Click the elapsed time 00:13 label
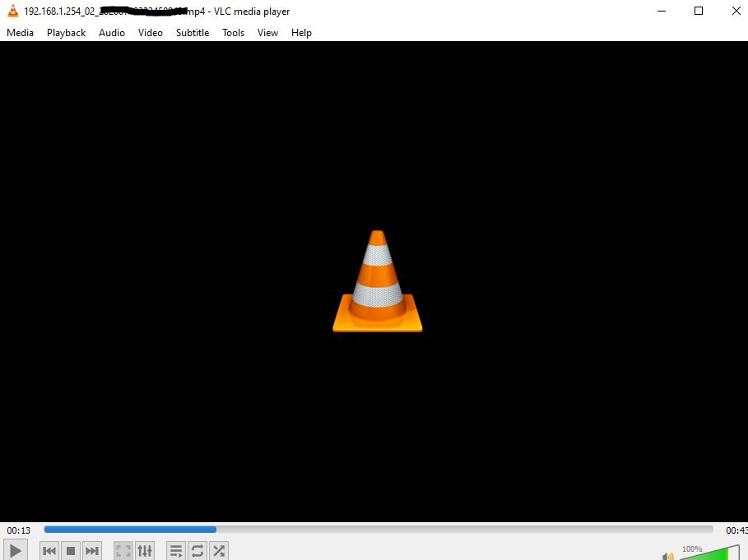This screenshot has height=560, width=748. click(19, 530)
